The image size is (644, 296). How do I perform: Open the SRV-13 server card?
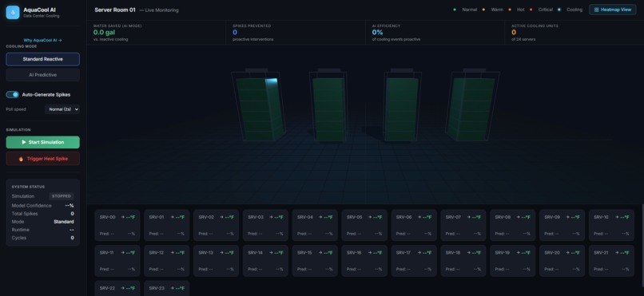[x=216, y=261]
